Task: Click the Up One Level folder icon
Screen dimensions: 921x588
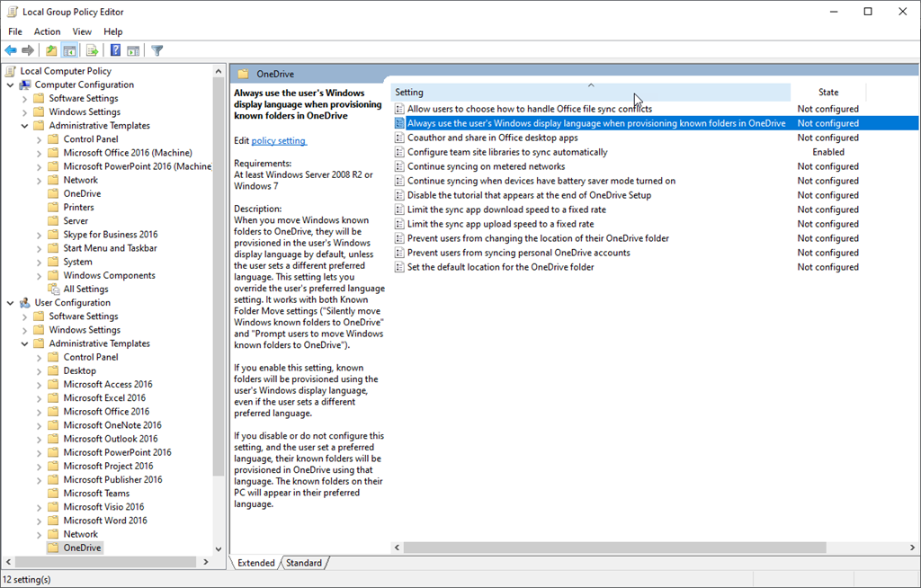Action: coord(51,50)
